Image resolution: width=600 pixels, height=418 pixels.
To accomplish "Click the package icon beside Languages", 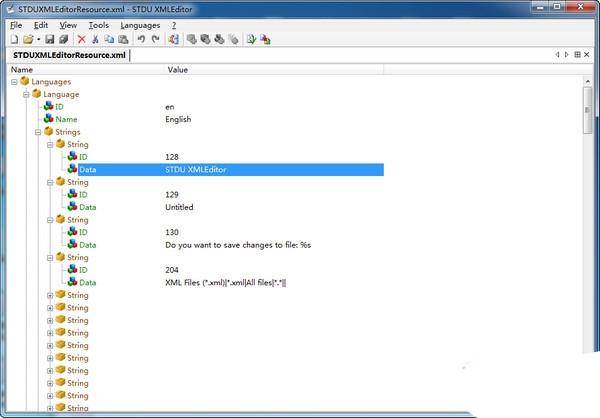I will click(x=25, y=81).
